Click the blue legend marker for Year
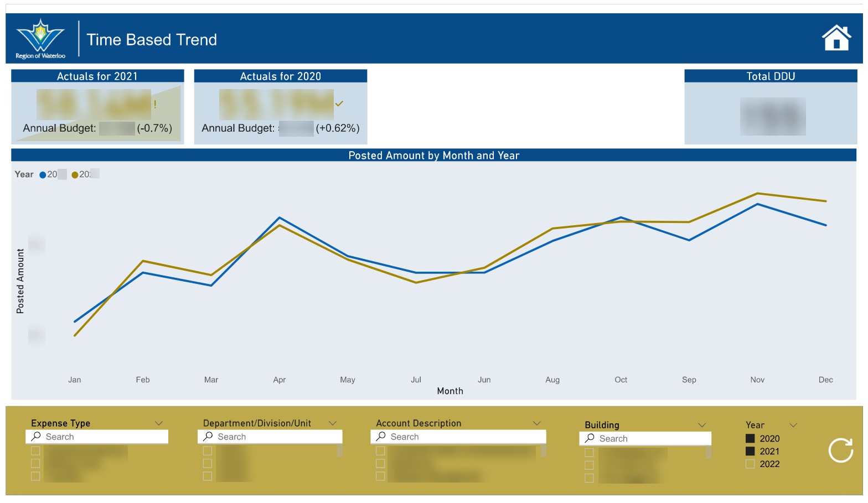The image size is (868, 503). (x=43, y=175)
